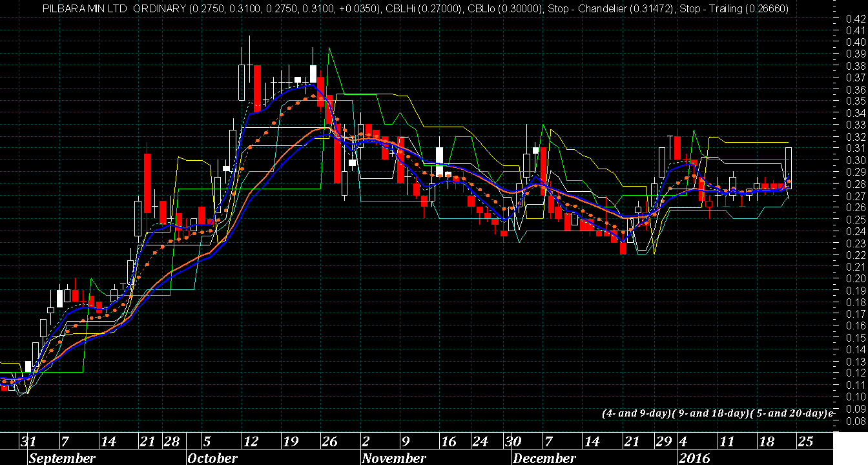Image resolution: width=868 pixels, height=465 pixels.
Task: Click the 0.11 price axis label
Action: coord(855,384)
